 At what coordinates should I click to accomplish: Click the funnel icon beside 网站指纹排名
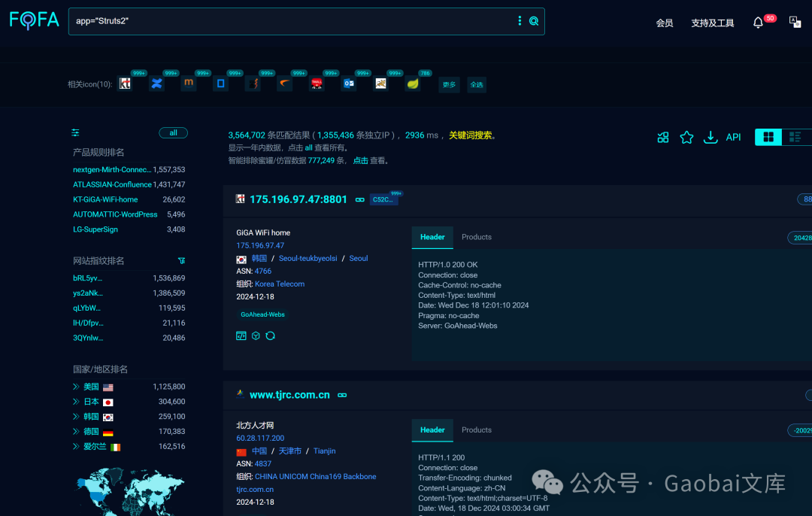tap(181, 260)
